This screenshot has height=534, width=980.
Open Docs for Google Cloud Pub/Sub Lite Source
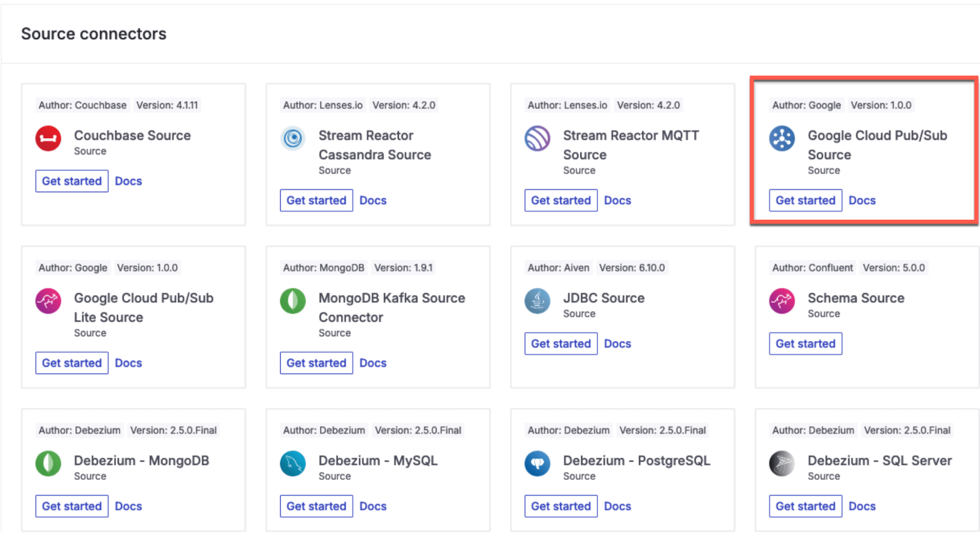128,363
